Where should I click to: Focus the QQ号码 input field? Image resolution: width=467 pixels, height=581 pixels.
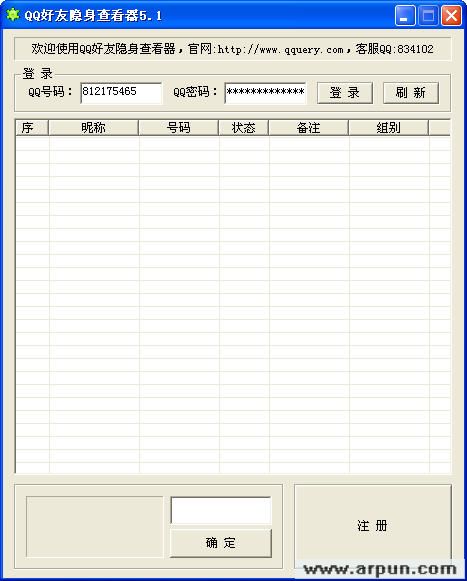click(x=121, y=93)
